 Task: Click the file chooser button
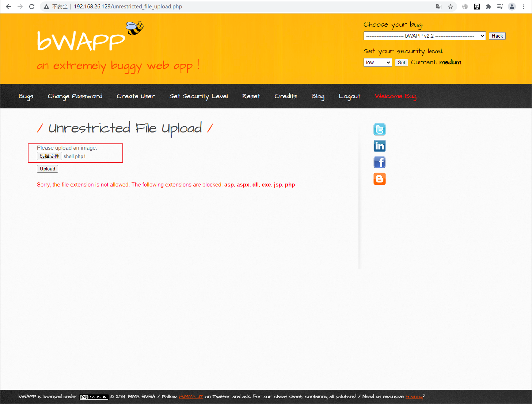[49, 156]
